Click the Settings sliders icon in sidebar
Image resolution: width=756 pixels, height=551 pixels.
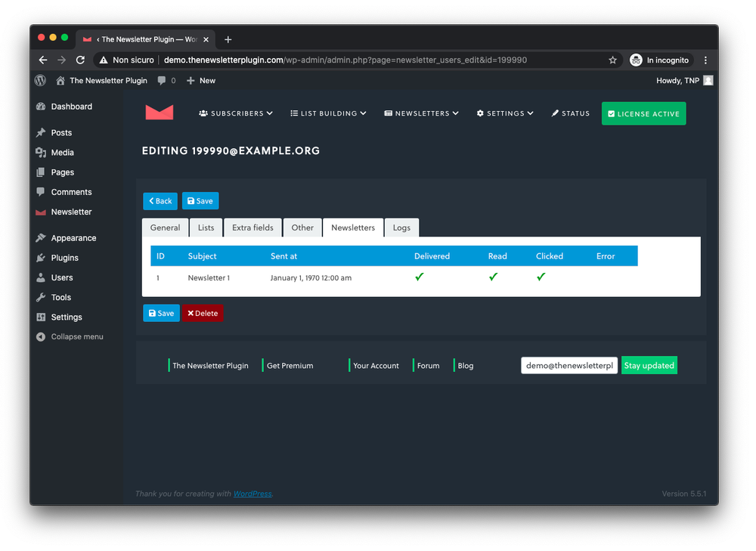coord(41,317)
